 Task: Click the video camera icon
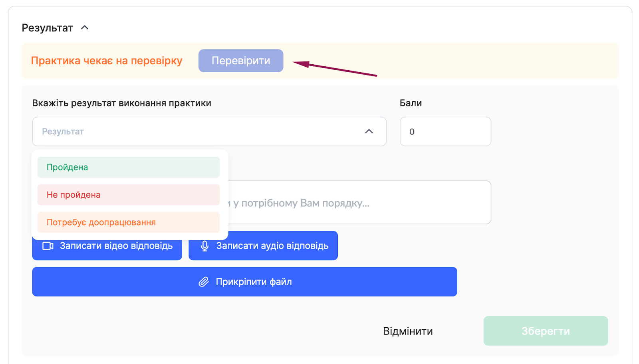click(48, 246)
